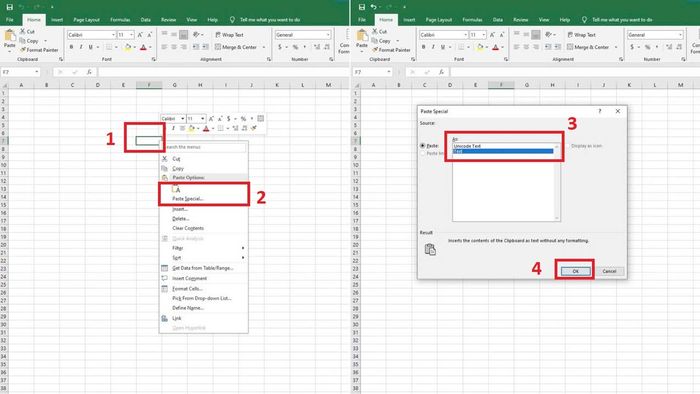
Task: Toggle Bold in left window ribbon
Action: pos(71,47)
